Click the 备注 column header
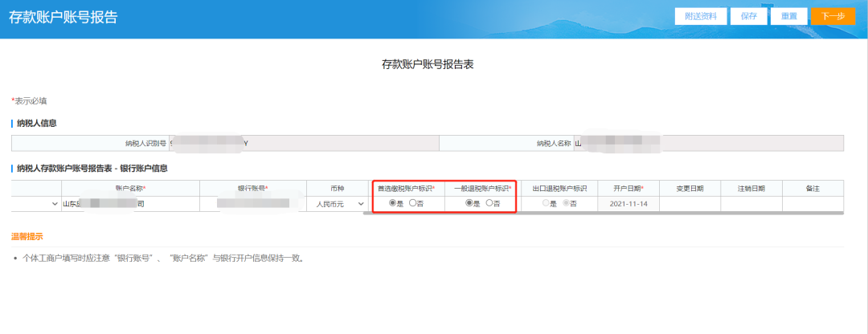 tap(813, 189)
